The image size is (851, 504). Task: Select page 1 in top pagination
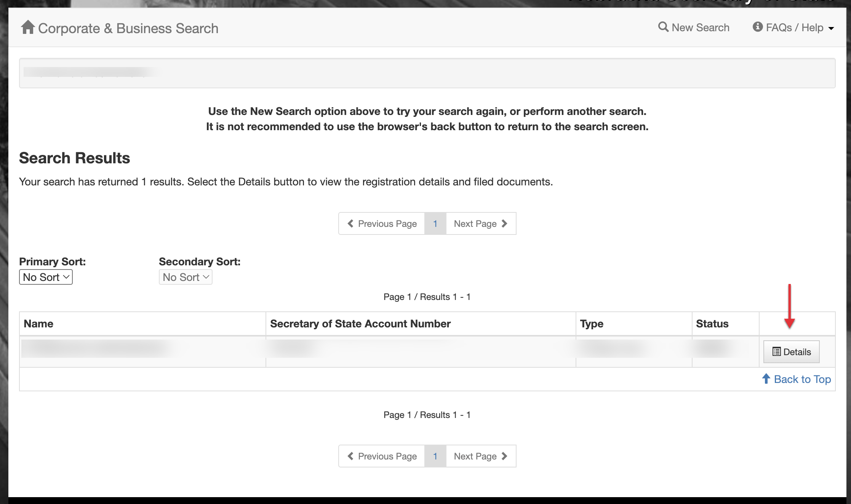pos(435,223)
